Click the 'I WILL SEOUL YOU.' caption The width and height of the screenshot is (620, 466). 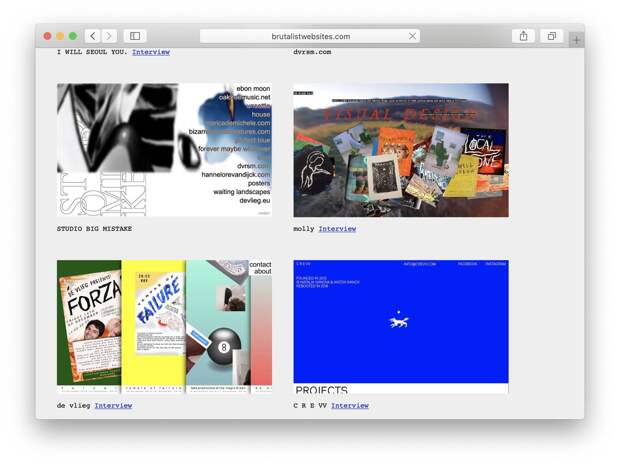pos(92,52)
